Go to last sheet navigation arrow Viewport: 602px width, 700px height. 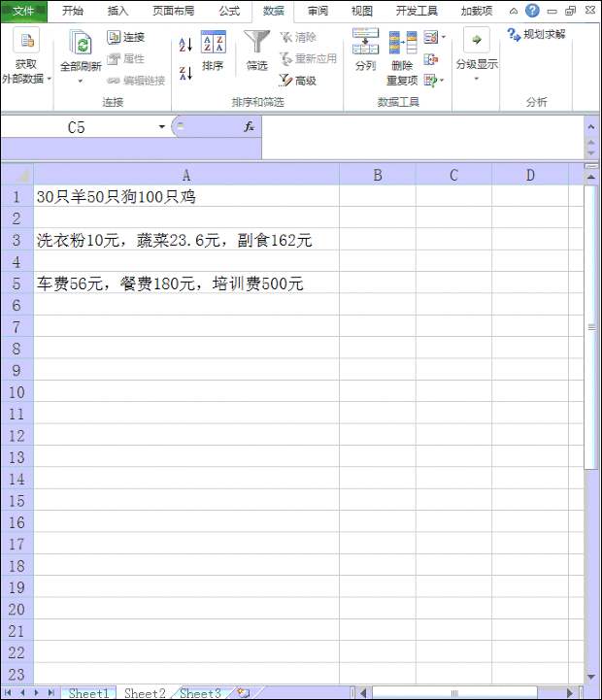pos(50,693)
